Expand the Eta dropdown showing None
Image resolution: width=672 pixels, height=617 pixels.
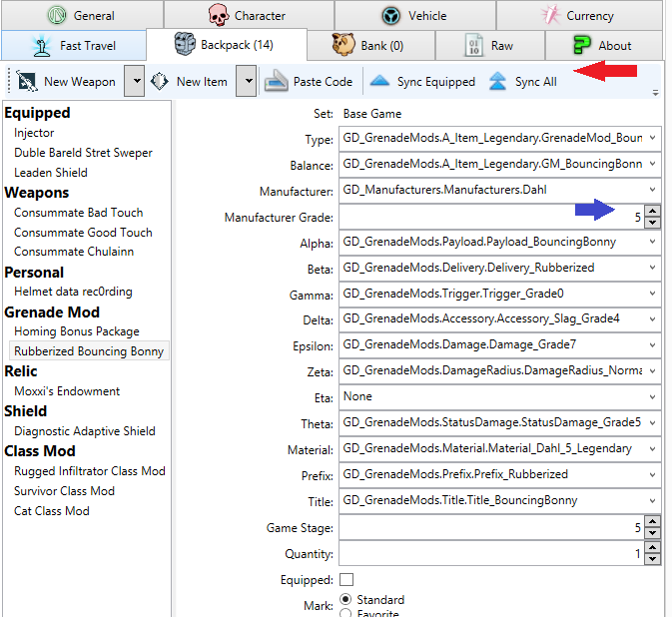pyautogui.click(x=652, y=396)
